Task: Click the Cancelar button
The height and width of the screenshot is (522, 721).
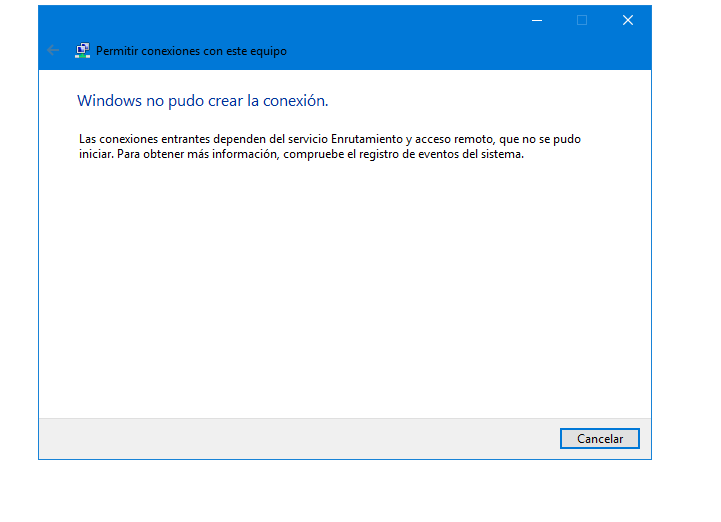Action: [x=600, y=438]
